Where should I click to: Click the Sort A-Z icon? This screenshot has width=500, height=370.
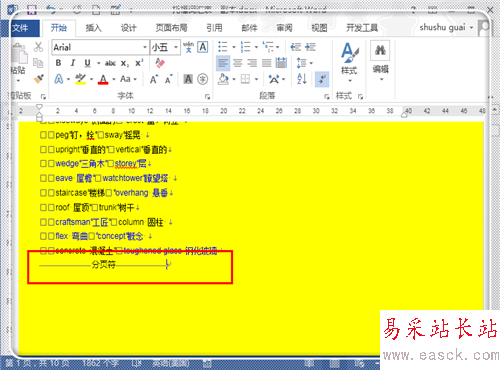[x=302, y=79]
